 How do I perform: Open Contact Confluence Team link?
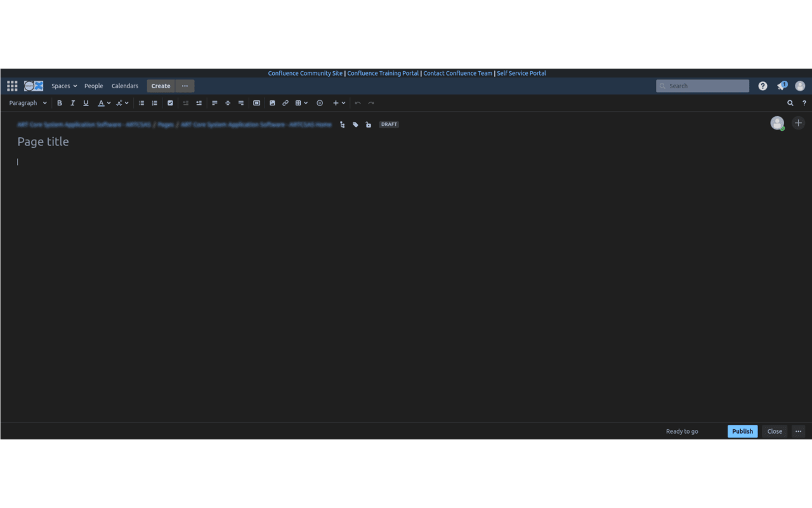pyautogui.click(x=458, y=73)
